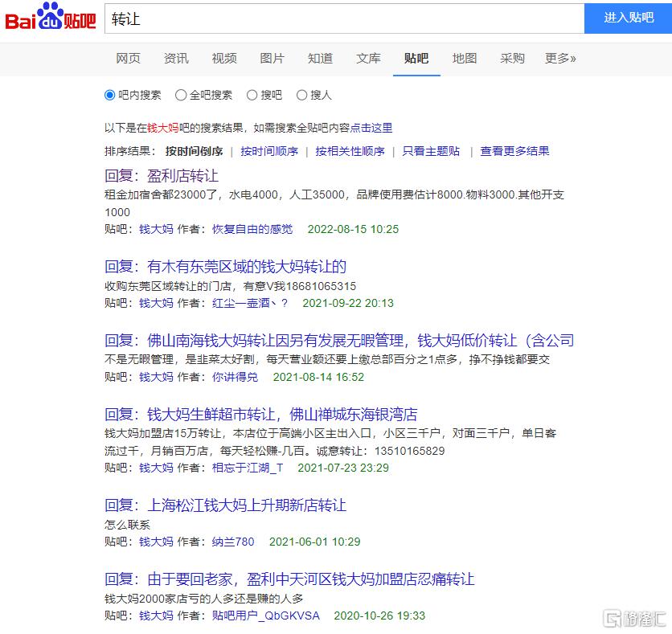Viewport: 672px width, 634px height.
Task: Open the 视频 tab
Action: [x=223, y=59]
